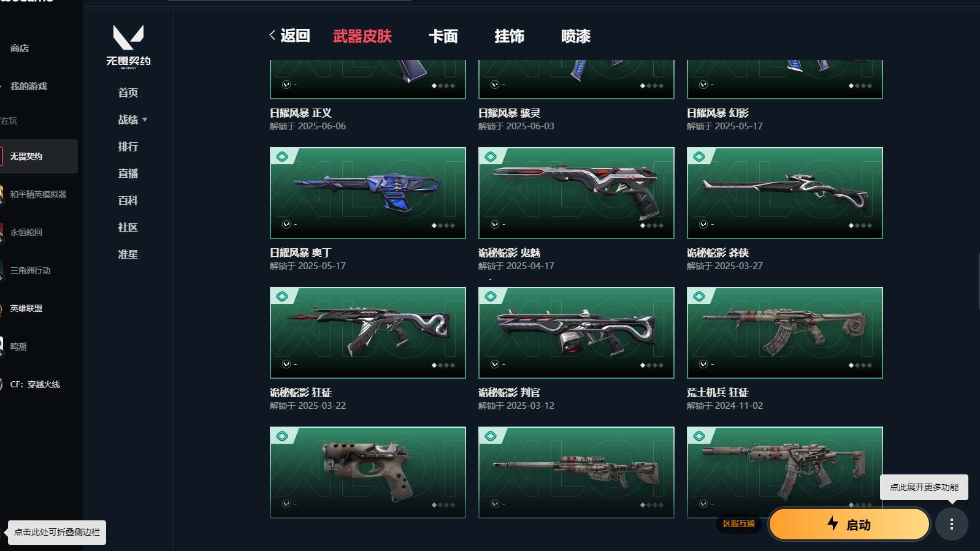Click the 区服互通 label
This screenshot has width=980, height=551.
tap(738, 523)
